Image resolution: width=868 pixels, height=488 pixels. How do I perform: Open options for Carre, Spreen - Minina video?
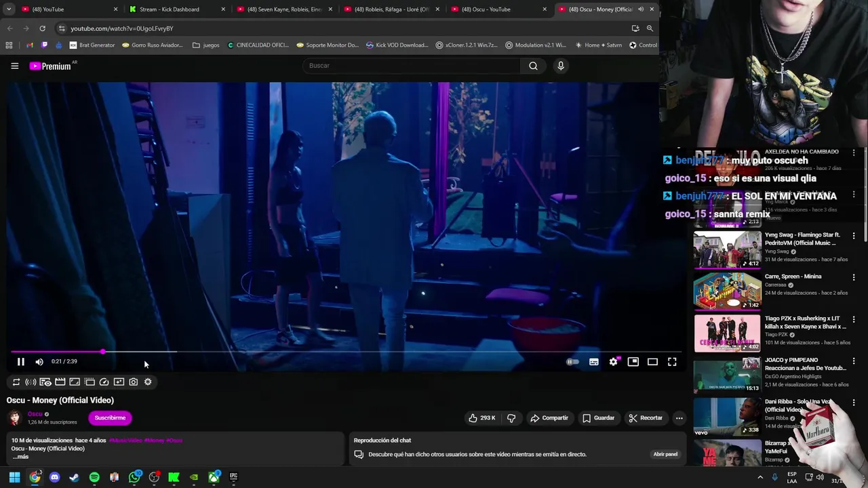coord(854,277)
